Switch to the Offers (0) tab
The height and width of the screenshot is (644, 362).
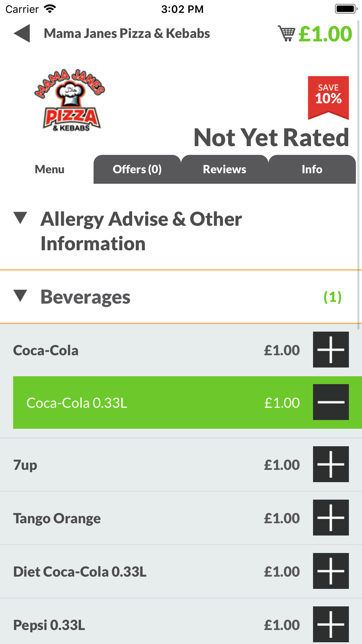(x=137, y=169)
